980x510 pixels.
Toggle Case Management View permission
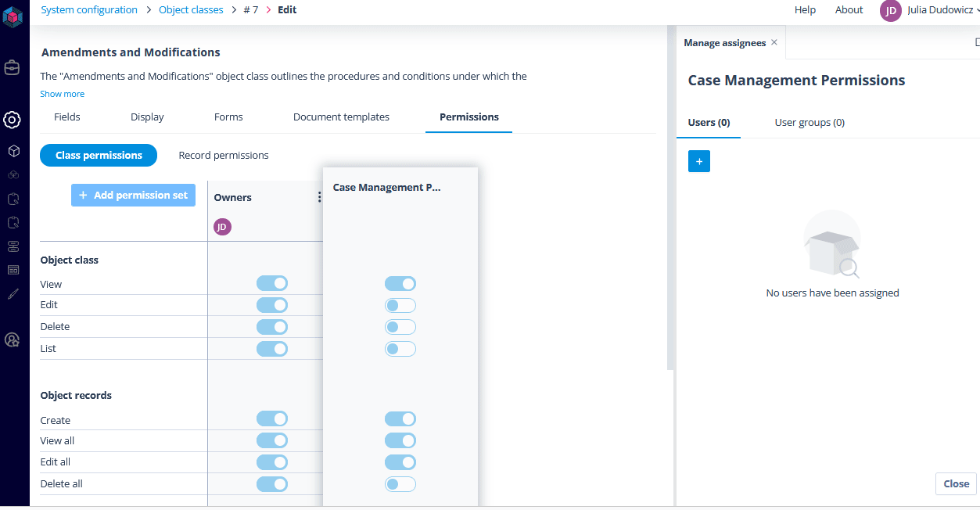pos(400,283)
